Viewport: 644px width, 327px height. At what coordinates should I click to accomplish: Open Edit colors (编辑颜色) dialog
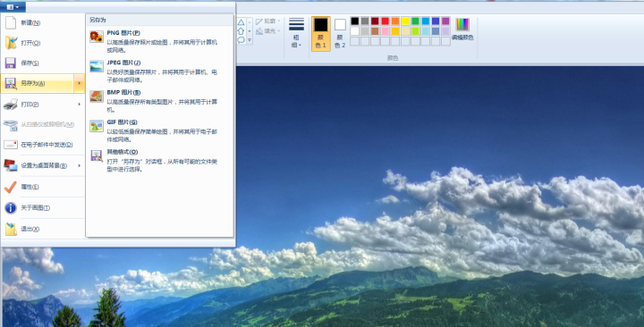pyautogui.click(x=462, y=29)
